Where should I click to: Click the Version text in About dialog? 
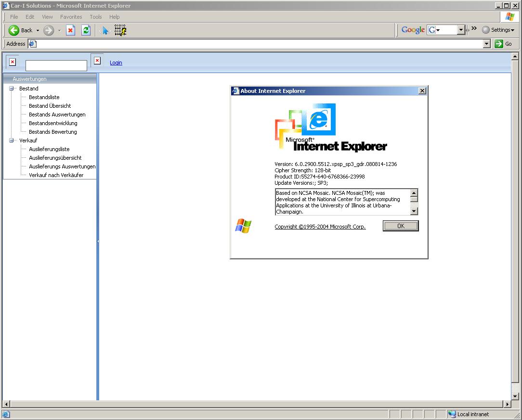pyautogui.click(x=336, y=164)
